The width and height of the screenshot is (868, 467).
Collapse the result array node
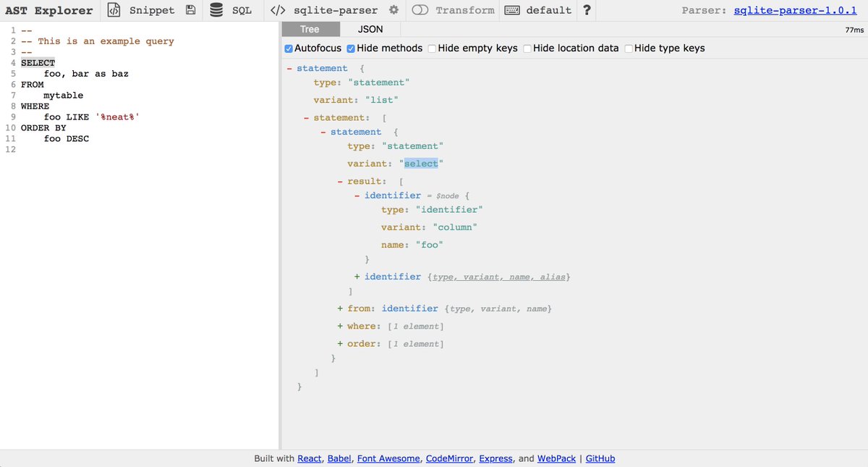[x=340, y=181]
